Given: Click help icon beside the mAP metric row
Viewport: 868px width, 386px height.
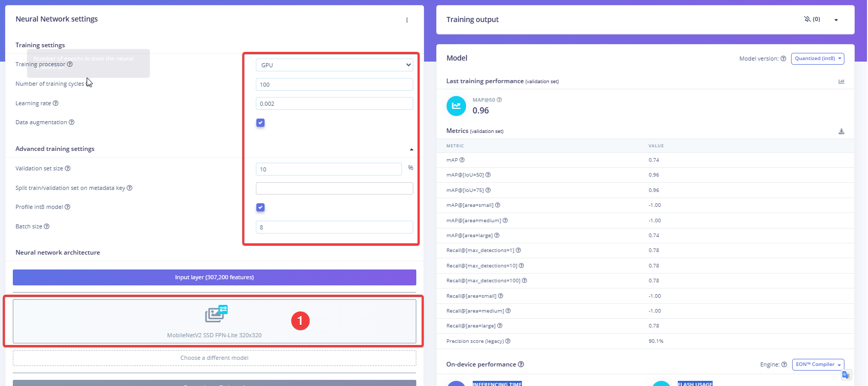Looking at the screenshot, I should coord(462,160).
